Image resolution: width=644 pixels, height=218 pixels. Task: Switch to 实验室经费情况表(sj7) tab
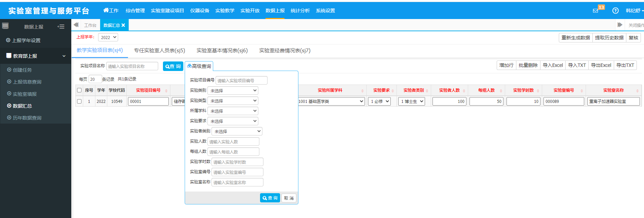(285, 51)
